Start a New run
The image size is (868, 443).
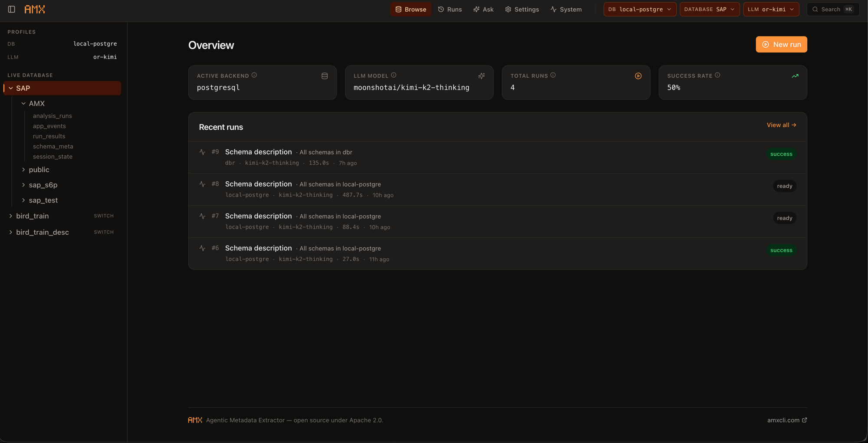click(781, 44)
